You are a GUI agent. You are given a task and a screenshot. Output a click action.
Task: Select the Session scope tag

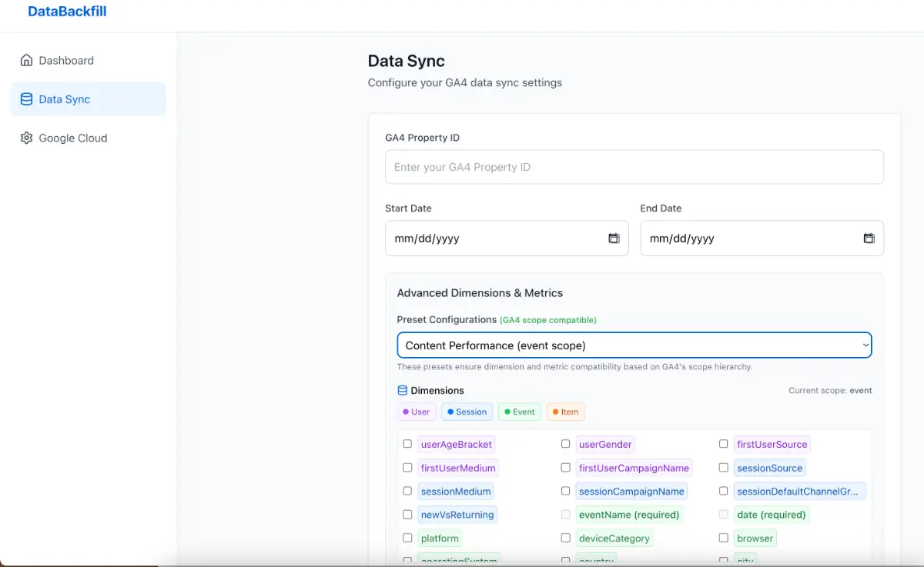click(467, 412)
